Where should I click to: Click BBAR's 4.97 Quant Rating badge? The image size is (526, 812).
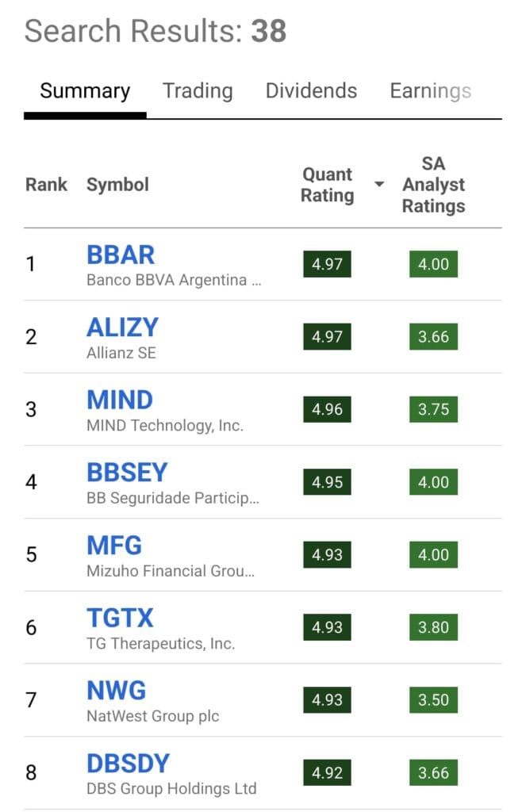[327, 264]
